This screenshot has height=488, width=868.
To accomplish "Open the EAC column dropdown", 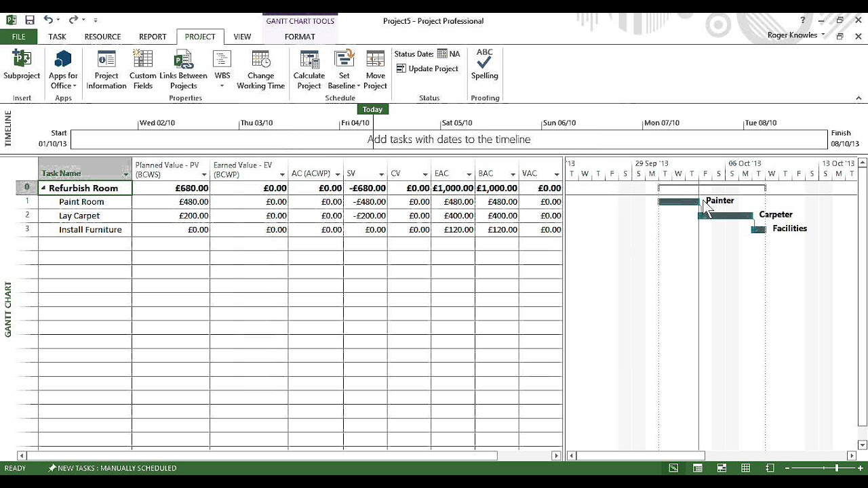I will pyautogui.click(x=469, y=174).
